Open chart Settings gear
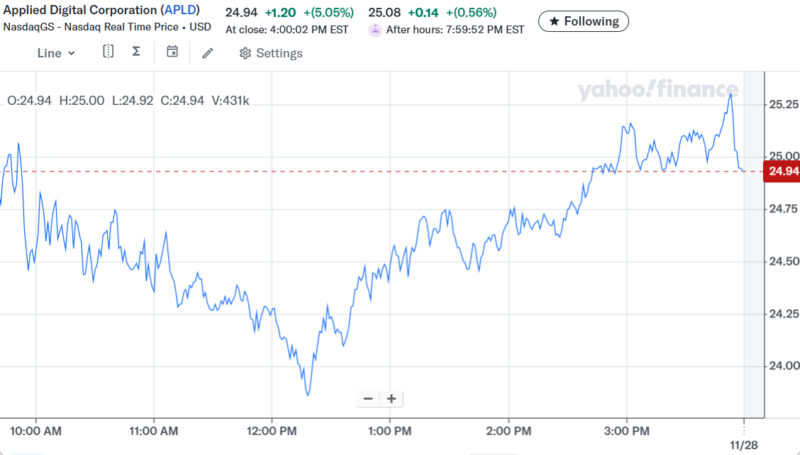This screenshot has width=800, height=455. click(270, 53)
